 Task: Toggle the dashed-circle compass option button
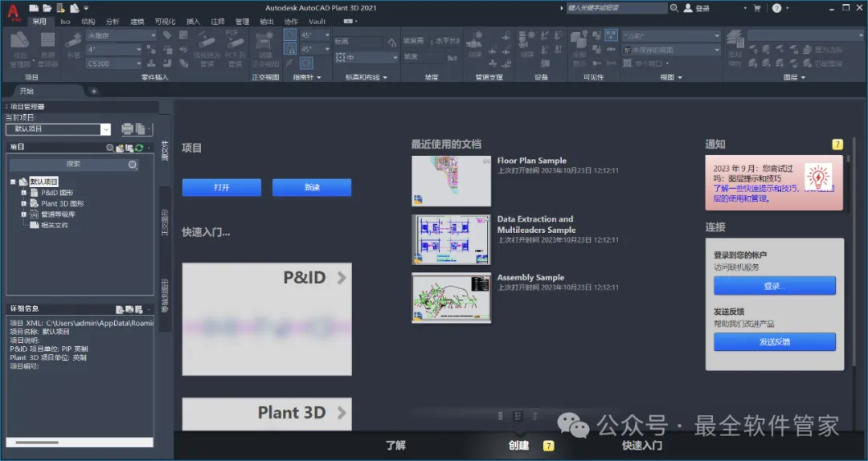coord(306,63)
